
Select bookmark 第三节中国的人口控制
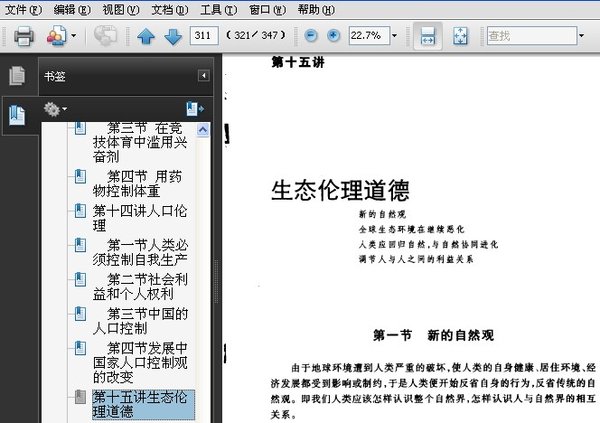140,321
